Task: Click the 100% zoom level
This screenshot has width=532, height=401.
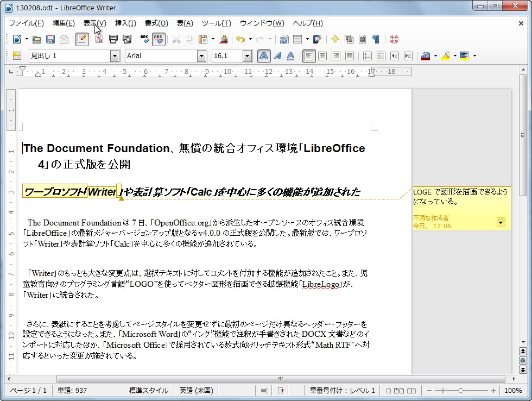Action: (x=513, y=391)
